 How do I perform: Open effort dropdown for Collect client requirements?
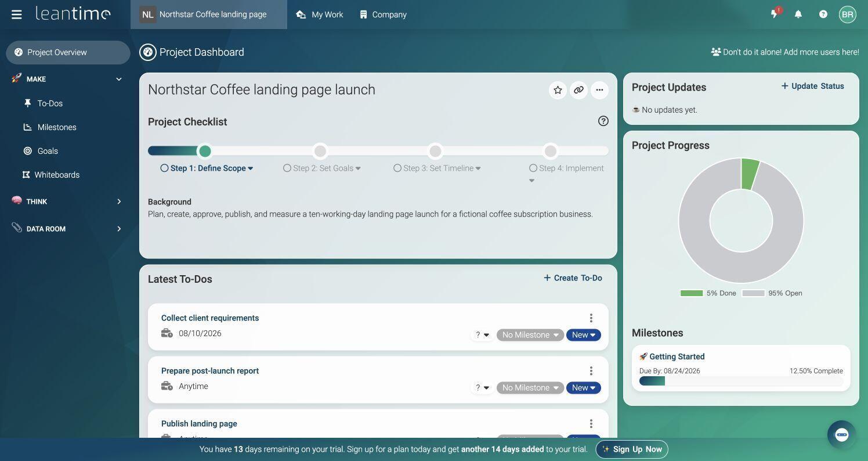click(482, 335)
